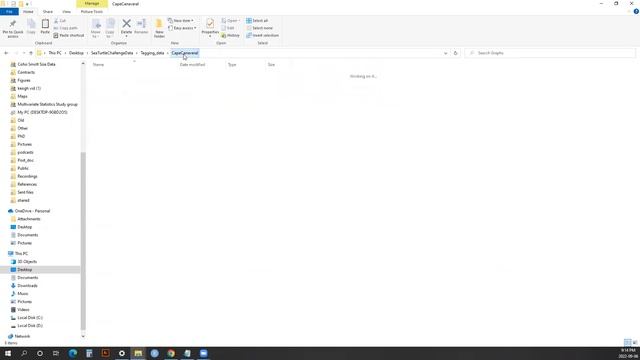Image resolution: width=640 pixels, height=360 pixels.
Task: Open Local Disk (C:) in the sidebar
Action: pyautogui.click(x=30, y=318)
